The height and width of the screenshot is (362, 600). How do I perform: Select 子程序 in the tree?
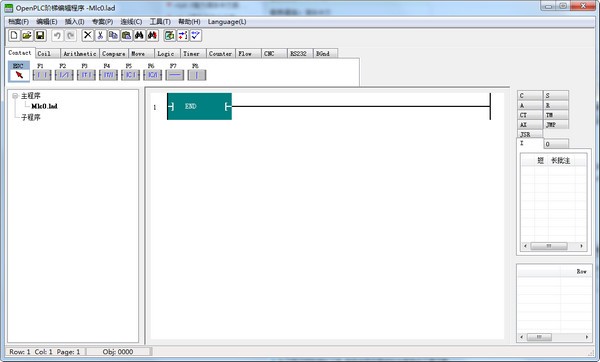pos(31,117)
